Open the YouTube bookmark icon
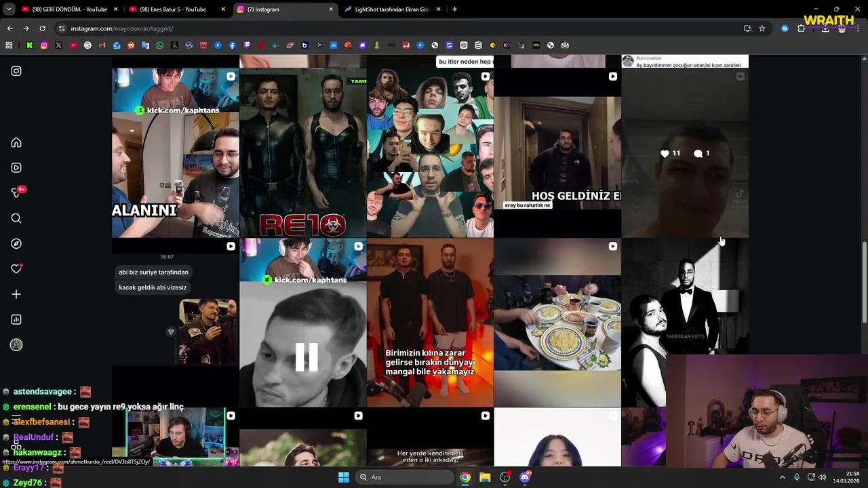 click(x=73, y=45)
